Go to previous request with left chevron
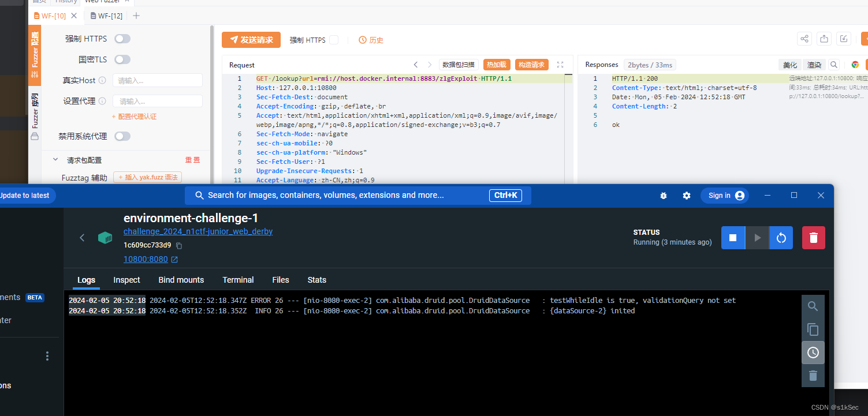The width and height of the screenshot is (868, 416). tap(415, 65)
